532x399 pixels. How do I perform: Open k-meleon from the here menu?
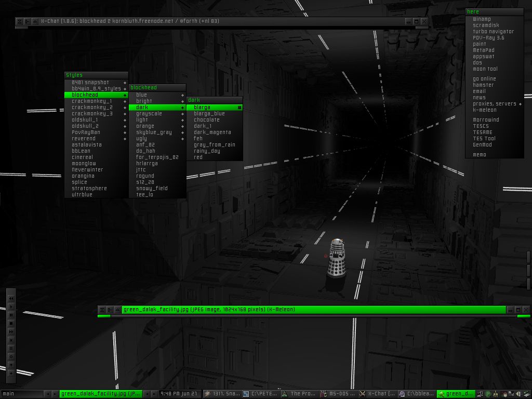click(495, 110)
